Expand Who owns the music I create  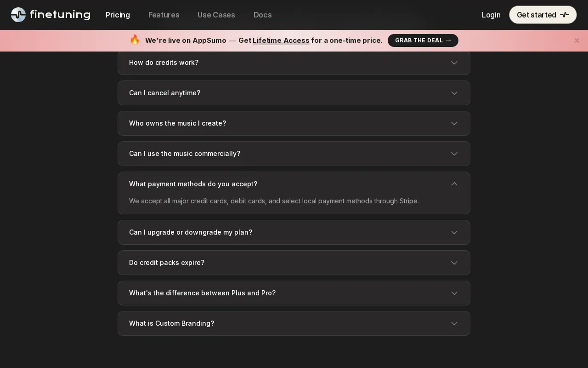tap(294, 123)
